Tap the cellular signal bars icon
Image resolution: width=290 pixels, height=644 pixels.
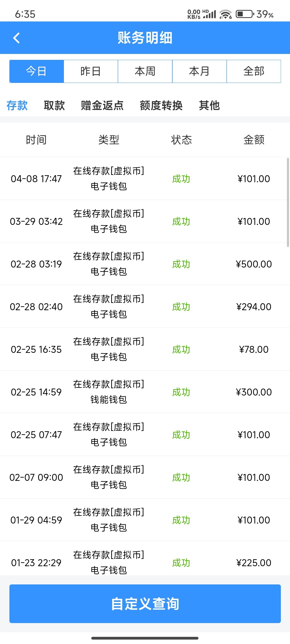(x=210, y=14)
